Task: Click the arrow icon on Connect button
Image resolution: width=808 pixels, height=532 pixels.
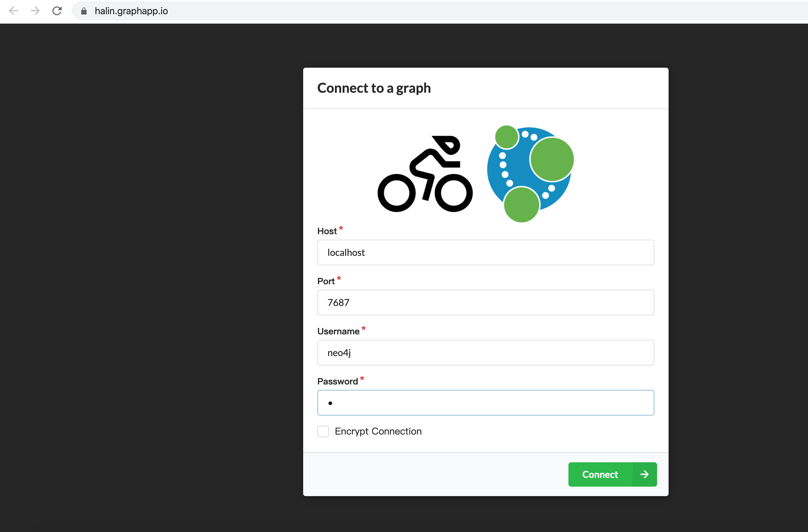Action: coord(644,474)
